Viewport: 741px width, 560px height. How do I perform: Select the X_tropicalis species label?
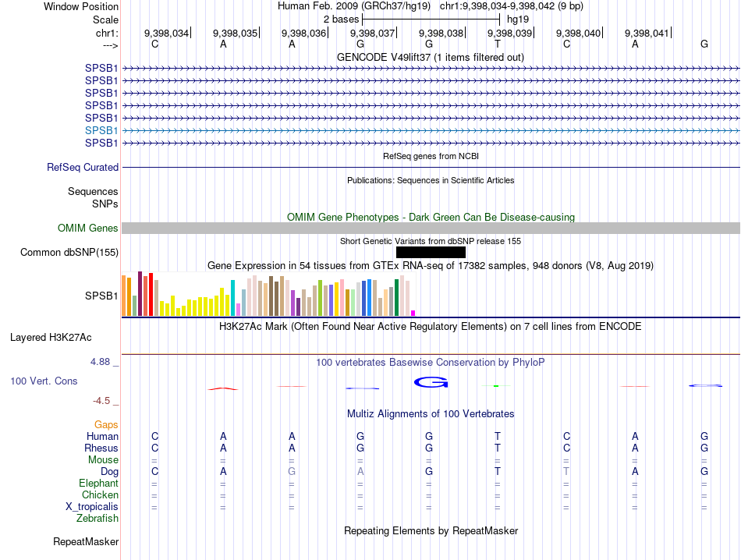[92, 507]
